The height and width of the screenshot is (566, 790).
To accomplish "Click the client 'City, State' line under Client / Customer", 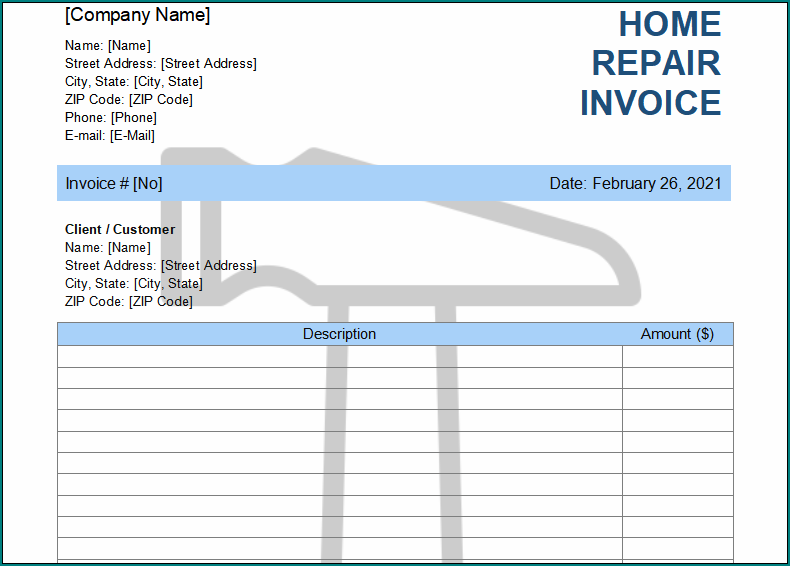I will (134, 284).
